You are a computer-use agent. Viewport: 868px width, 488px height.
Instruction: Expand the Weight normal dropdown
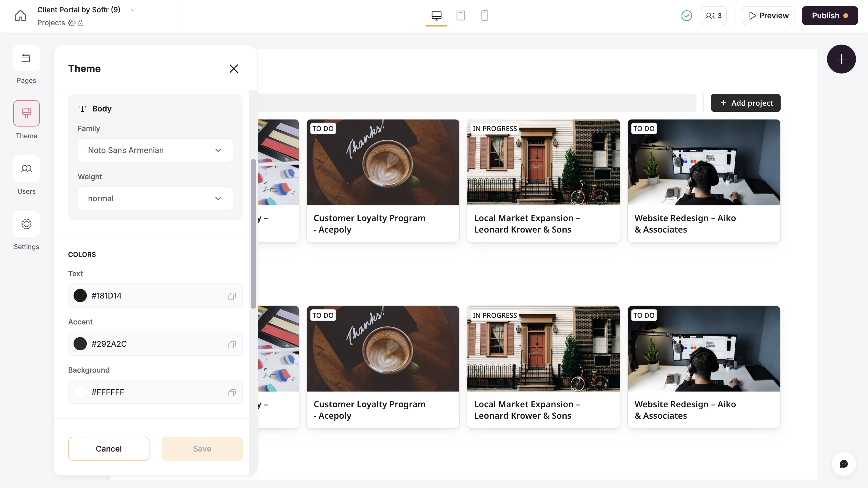(x=155, y=199)
